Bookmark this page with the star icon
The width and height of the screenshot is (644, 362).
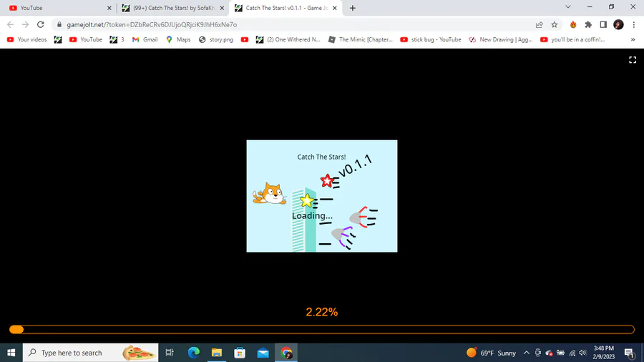tap(555, 24)
